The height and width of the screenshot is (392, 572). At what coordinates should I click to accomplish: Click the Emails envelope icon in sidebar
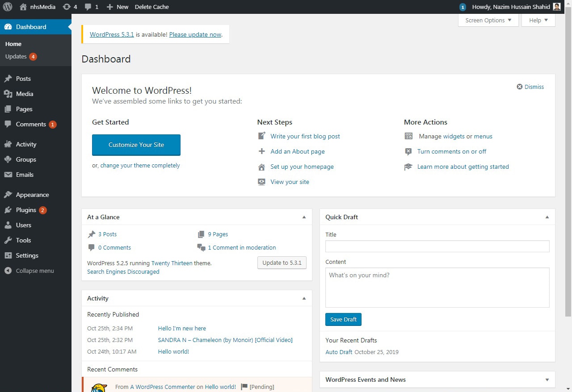pyautogui.click(x=8, y=175)
